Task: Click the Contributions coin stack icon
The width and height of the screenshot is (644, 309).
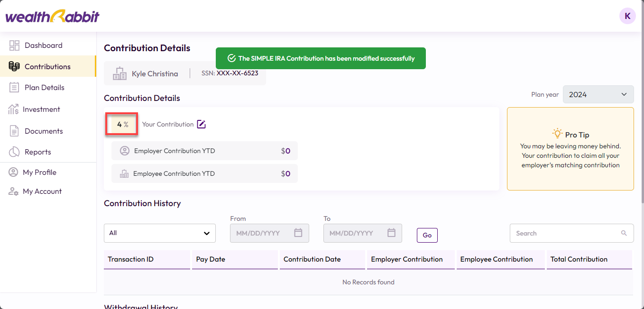Action: pos(14,67)
